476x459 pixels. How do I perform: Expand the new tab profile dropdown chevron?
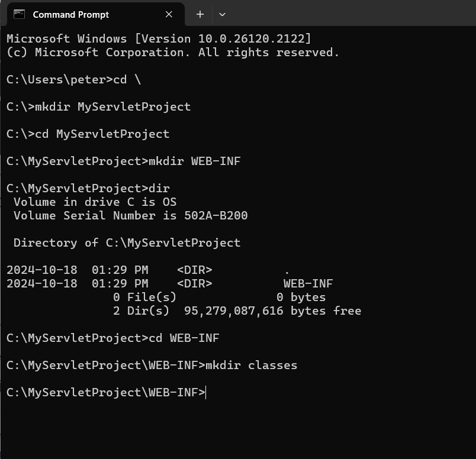(x=222, y=14)
